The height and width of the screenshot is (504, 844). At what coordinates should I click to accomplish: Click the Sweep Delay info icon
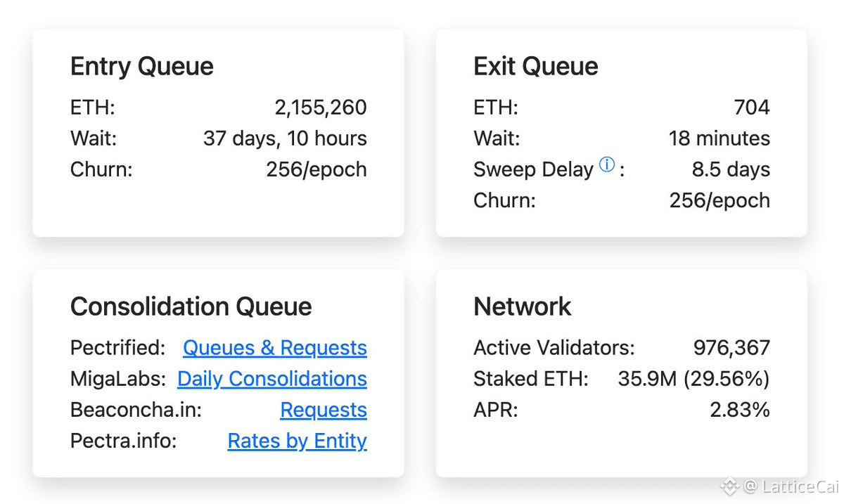tap(606, 165)
